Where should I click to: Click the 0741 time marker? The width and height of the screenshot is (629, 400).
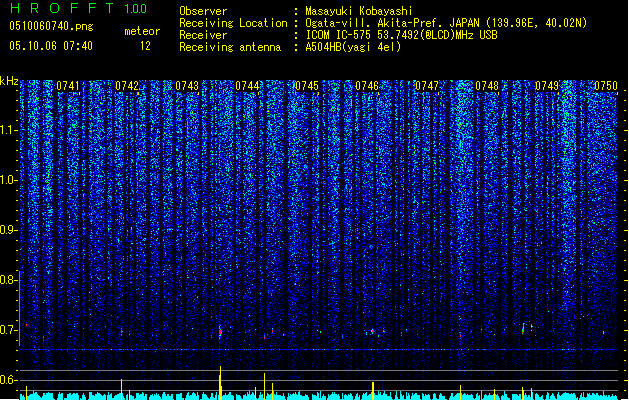click(68, 86)
